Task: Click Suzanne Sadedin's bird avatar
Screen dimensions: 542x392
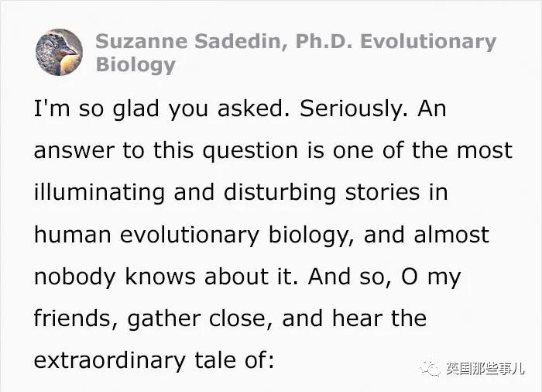Action: [59, 52]
